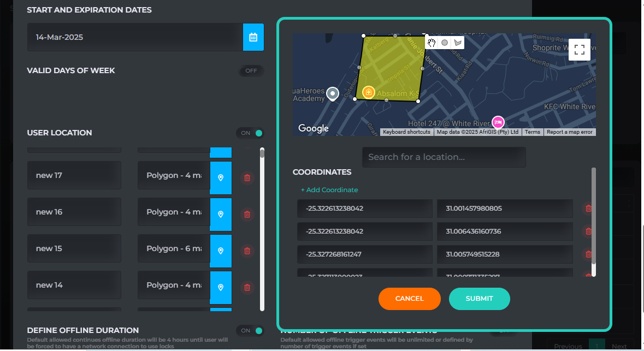This screenshot has height=351, width=644.
Task: Edit longitude 31.005749515228 field
Action: pyautogui.click(x=505, y=254)
